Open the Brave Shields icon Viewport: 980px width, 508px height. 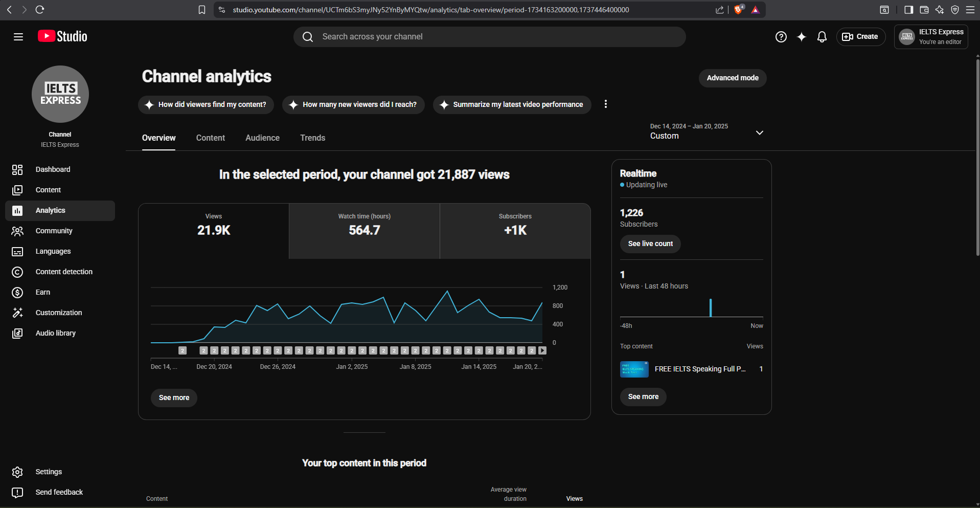click(738, 10)
